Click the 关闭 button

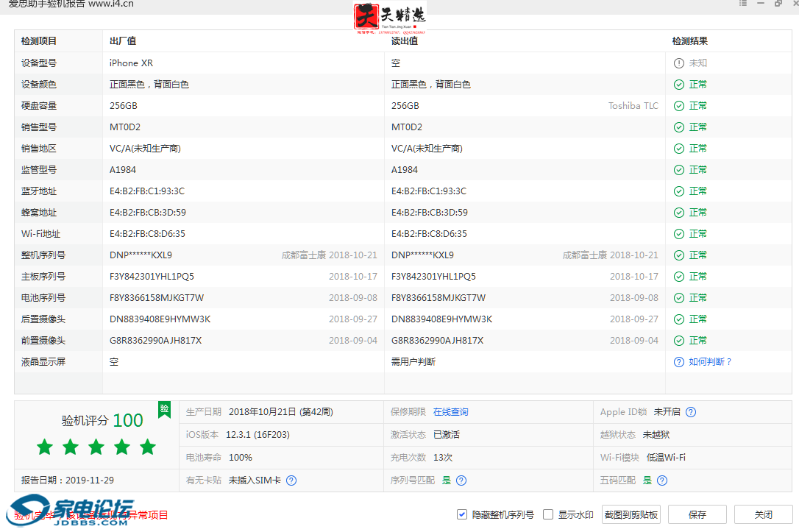(x=764, y=514)
